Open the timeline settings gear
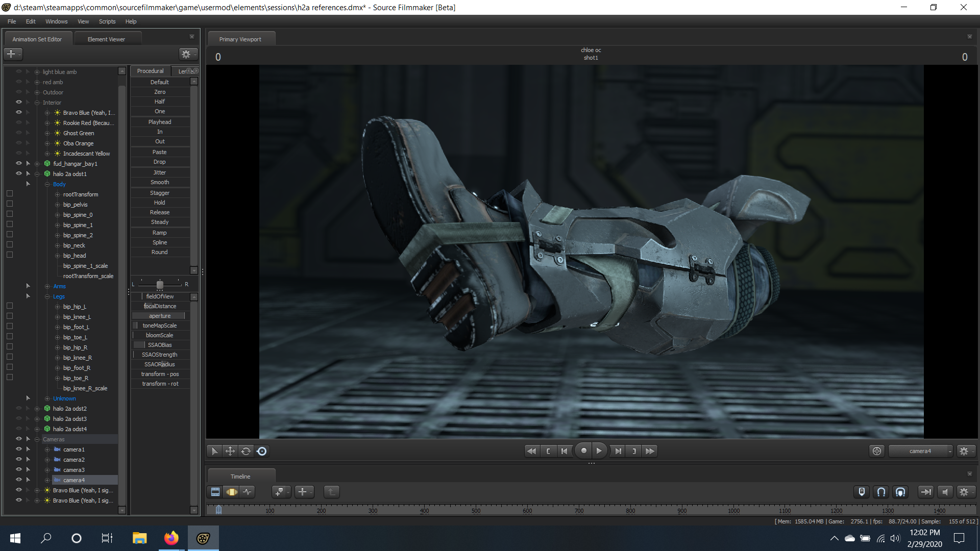The width and height of the screenshot is (980, 551). 966,492
